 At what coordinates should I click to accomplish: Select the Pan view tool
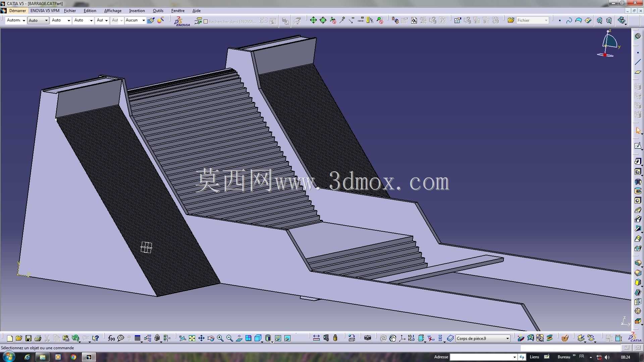[x=201, y=338]
